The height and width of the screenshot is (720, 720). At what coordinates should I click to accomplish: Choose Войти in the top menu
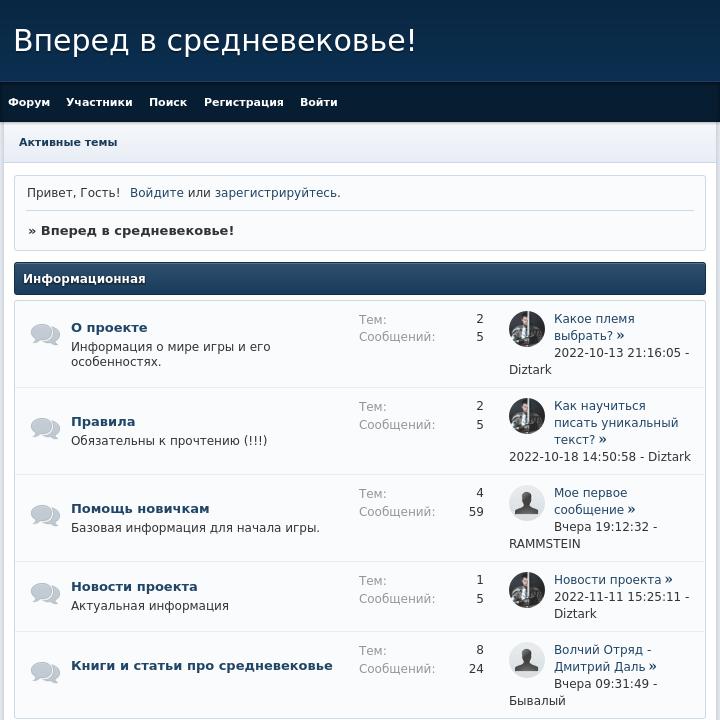(319, 102)
